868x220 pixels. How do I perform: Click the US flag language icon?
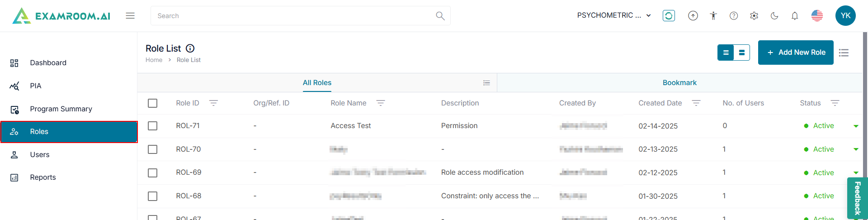coord(817,16)
